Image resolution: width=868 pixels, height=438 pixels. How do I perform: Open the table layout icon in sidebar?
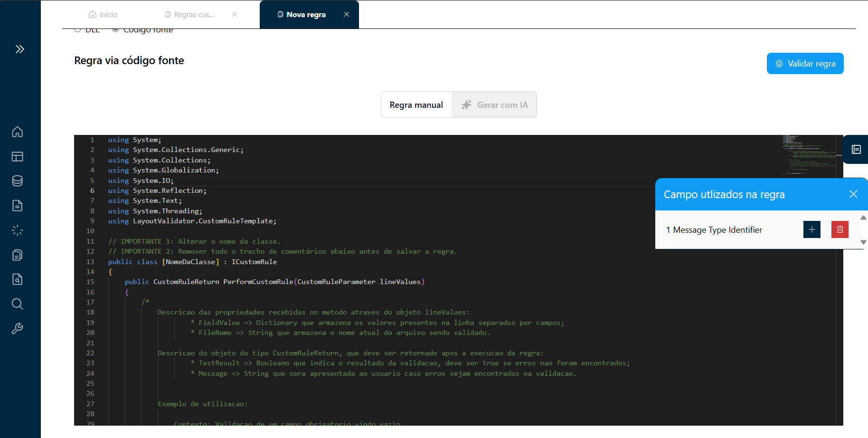18,156
